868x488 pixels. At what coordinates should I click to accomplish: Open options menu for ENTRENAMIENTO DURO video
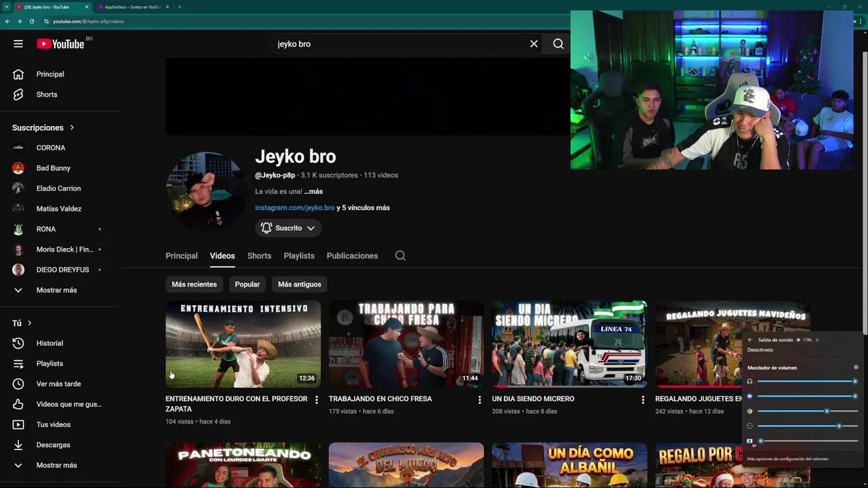point(316,400)
